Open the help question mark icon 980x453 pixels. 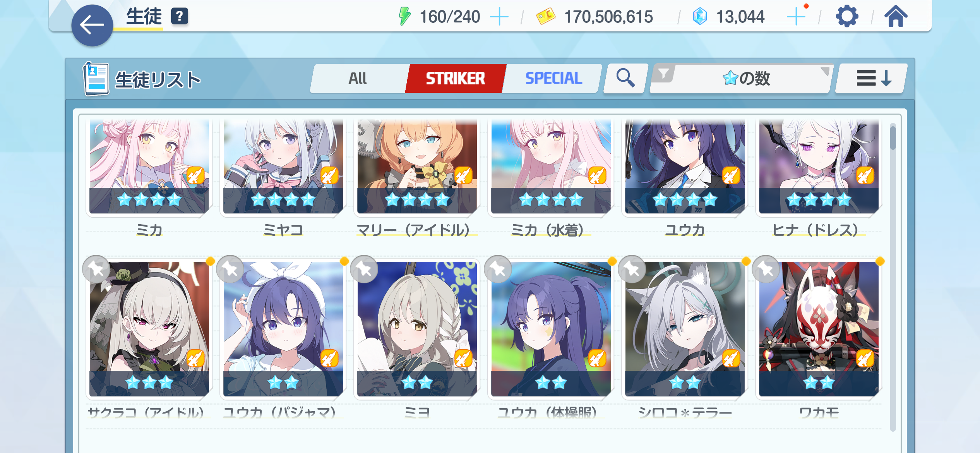(180, 16)
